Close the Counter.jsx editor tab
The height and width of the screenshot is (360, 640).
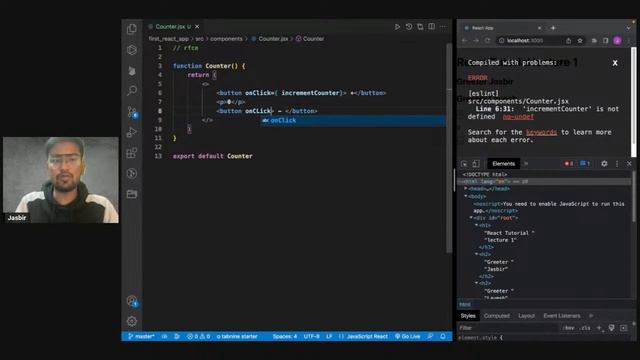197,27
